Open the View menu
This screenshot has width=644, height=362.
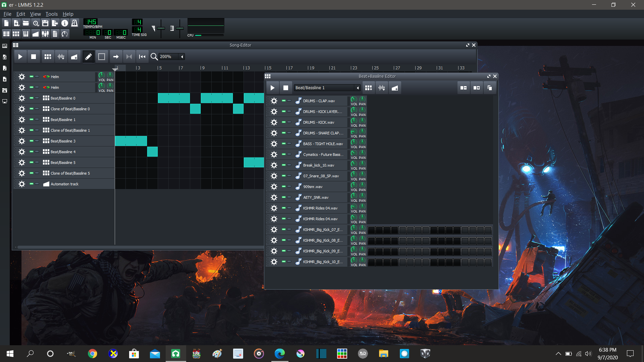35,14
